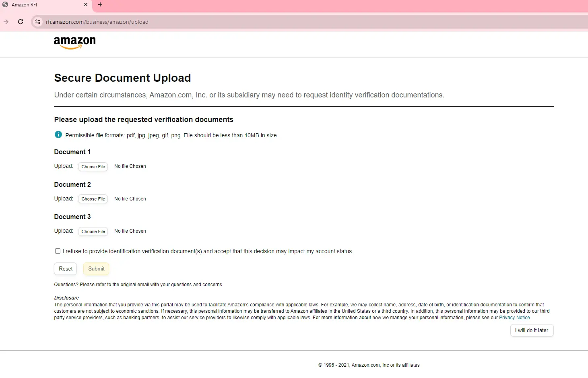Click the 'Secure Document Upload' heading
Screen dimensions: 588x378
pyautogui.click(x=122, y=78)
